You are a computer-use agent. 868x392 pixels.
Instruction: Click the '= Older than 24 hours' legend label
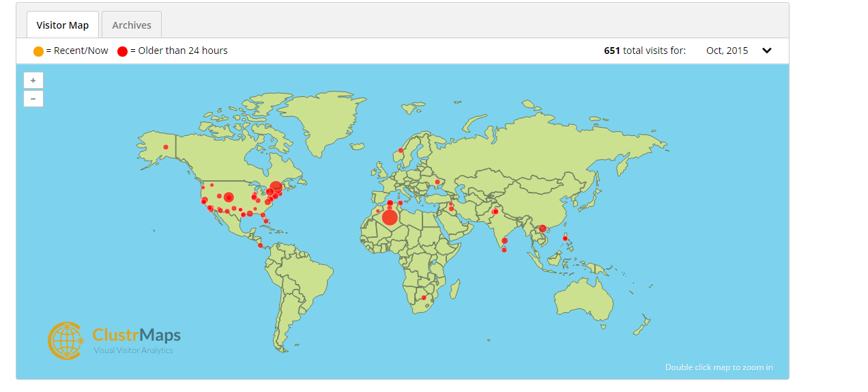(x=179, y=51)
